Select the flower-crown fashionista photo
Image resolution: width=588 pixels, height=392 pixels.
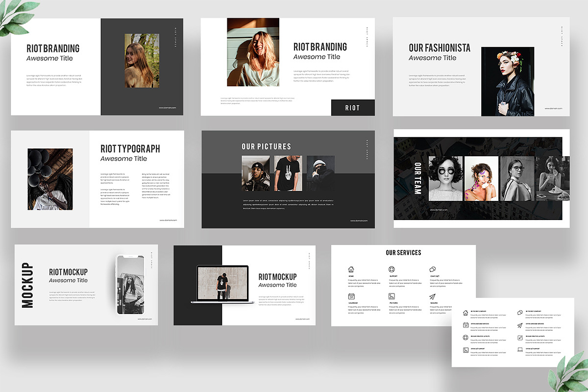pyautogui.click(x=508, y=82)
